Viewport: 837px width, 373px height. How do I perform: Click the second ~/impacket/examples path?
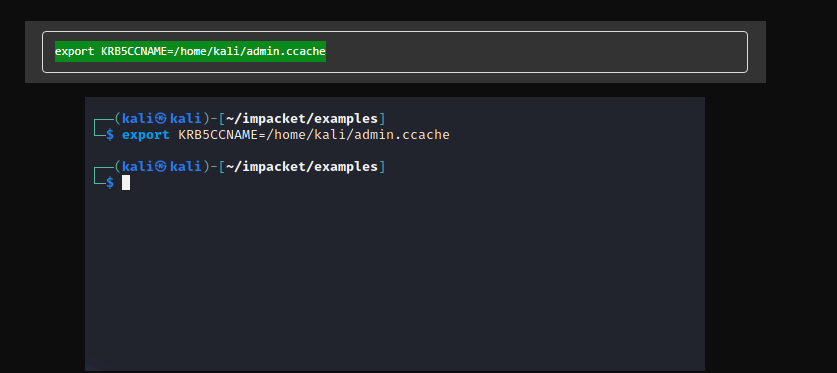click(x=302, y=166)
